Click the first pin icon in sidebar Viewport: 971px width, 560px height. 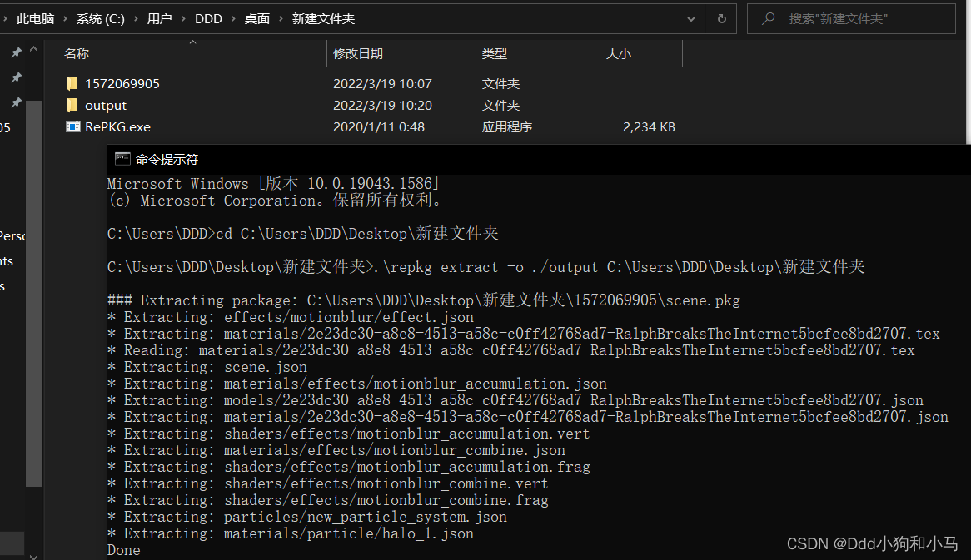tap(17, 52)
